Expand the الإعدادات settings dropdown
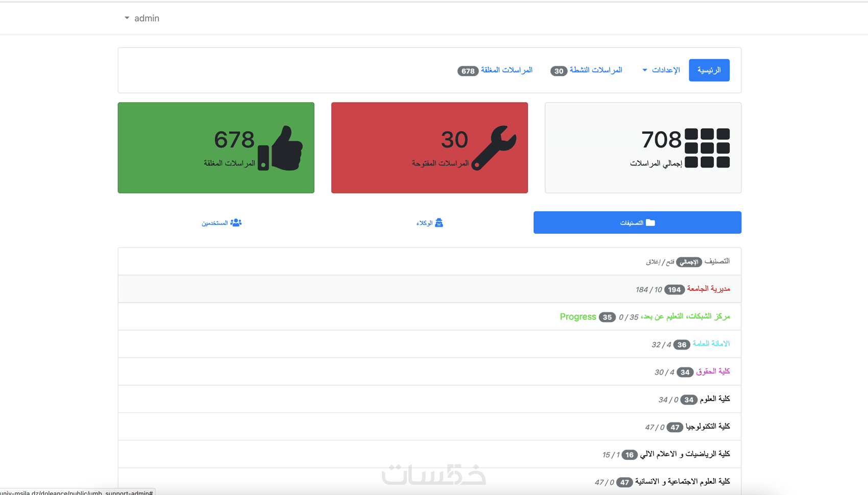 [661, 70]
